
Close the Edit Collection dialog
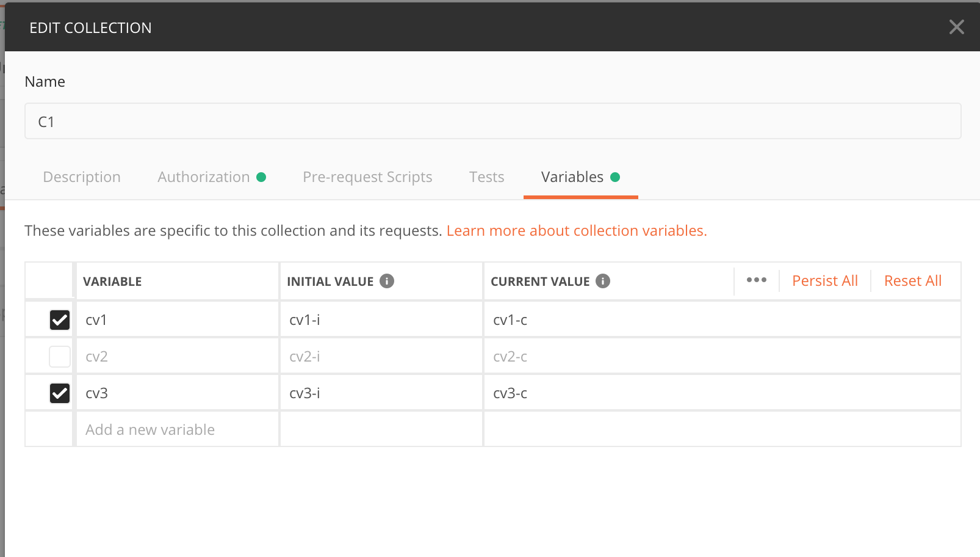click(956, 27)
